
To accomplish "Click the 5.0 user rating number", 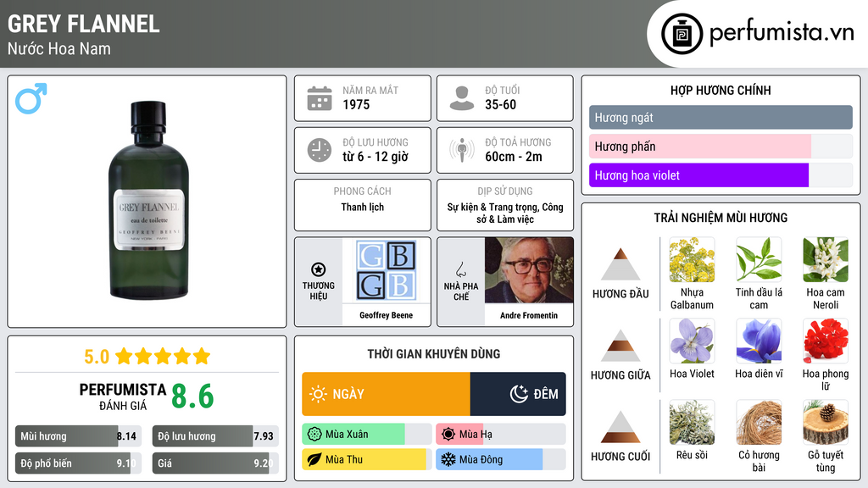I will point(97,357).
